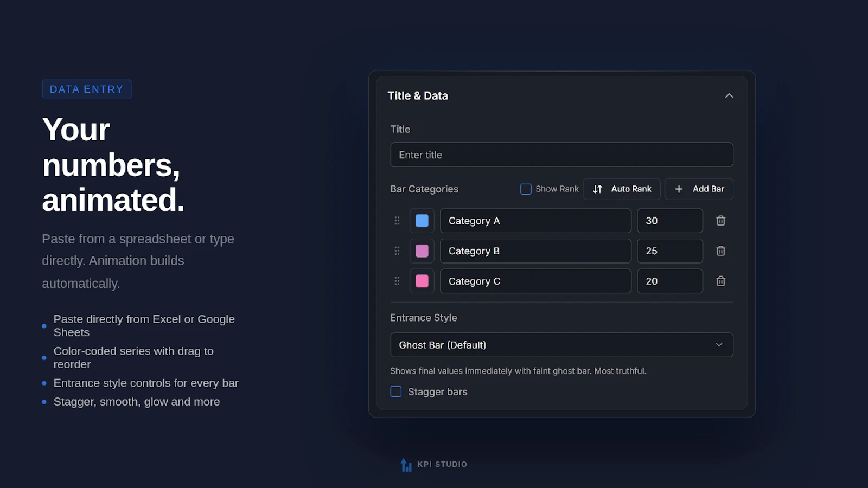Open the color swatch for Category B
The width and height of the screenshot is (868, 488).
coord(422,251)
